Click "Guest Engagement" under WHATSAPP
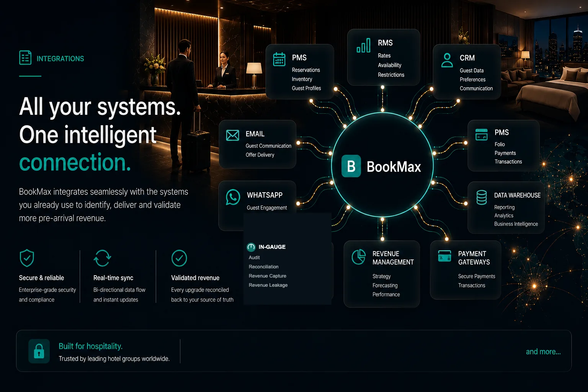 coord(267,208)
